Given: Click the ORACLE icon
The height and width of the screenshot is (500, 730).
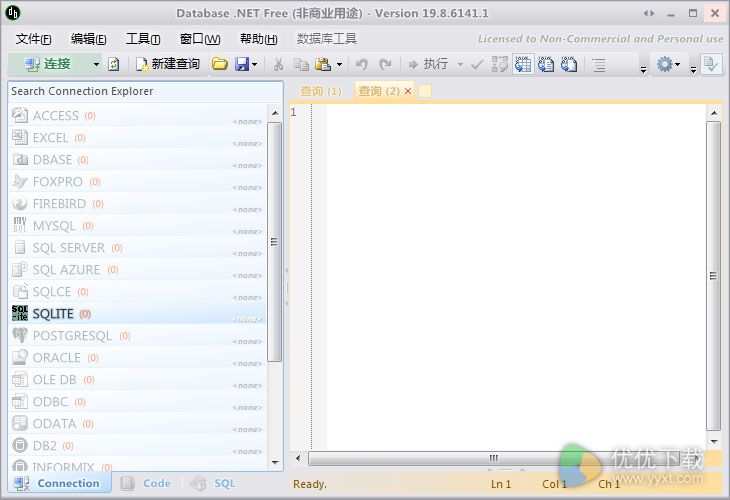Looking at the screenshot, I should (x=20, y=357).
